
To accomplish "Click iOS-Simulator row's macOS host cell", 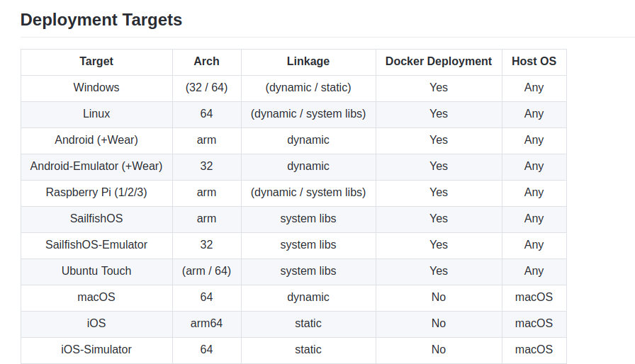I will 534,350.
